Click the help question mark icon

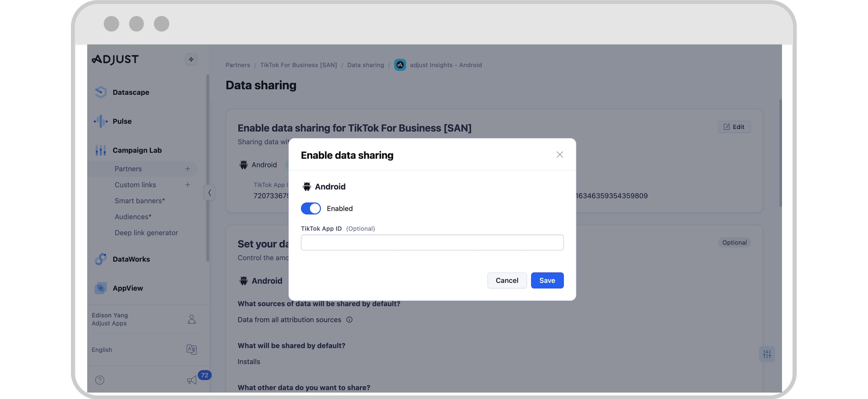(100, 380)
